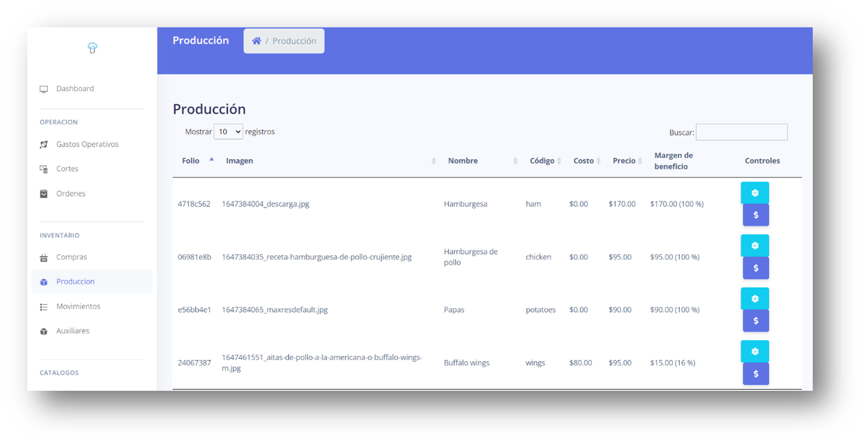Open settings gear for Hamburguesa de pollo

pyautogui.click(x=755, y=246)
